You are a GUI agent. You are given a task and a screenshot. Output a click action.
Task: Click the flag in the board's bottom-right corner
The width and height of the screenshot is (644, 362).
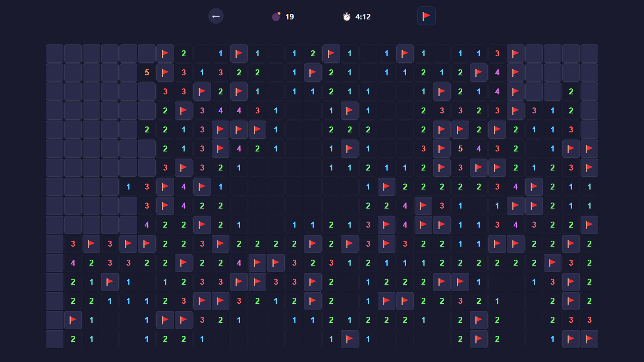(x=589, y=339)
